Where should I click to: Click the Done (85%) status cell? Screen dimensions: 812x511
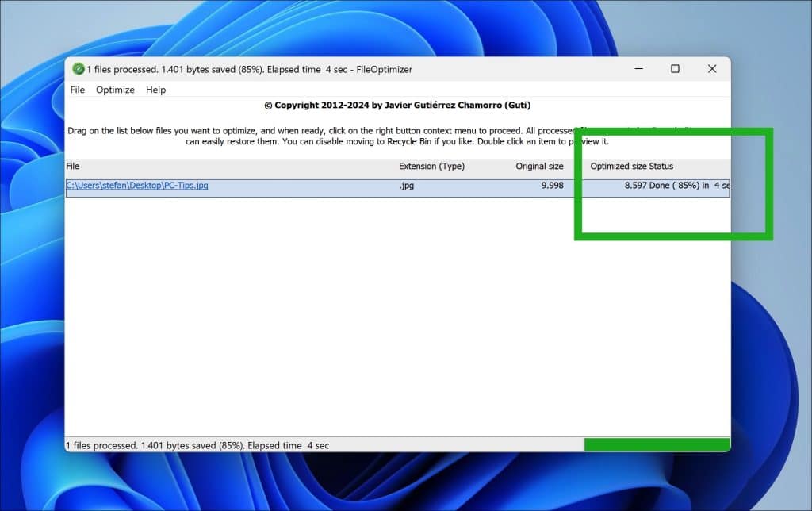690,186
